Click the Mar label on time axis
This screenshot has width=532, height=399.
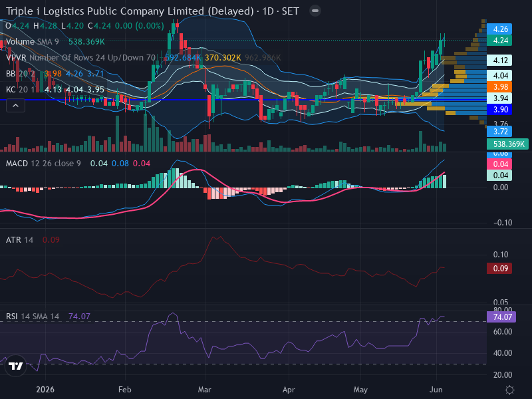click(x=205, y=390)
